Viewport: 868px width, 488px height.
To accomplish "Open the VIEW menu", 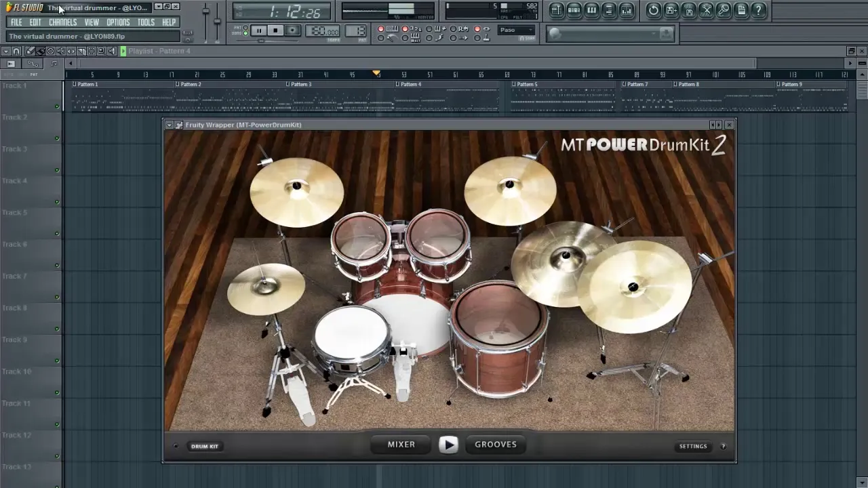I will pyautogui.click(x=92, y=22).
